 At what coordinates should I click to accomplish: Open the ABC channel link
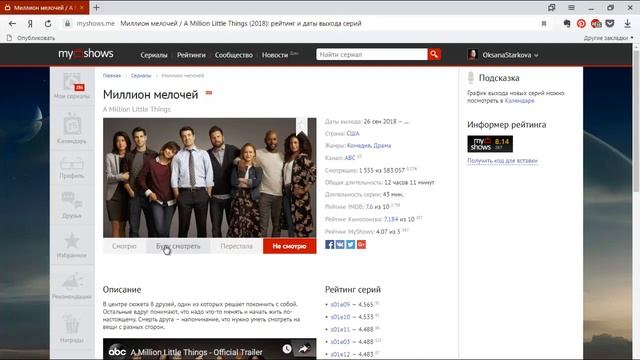350,158
